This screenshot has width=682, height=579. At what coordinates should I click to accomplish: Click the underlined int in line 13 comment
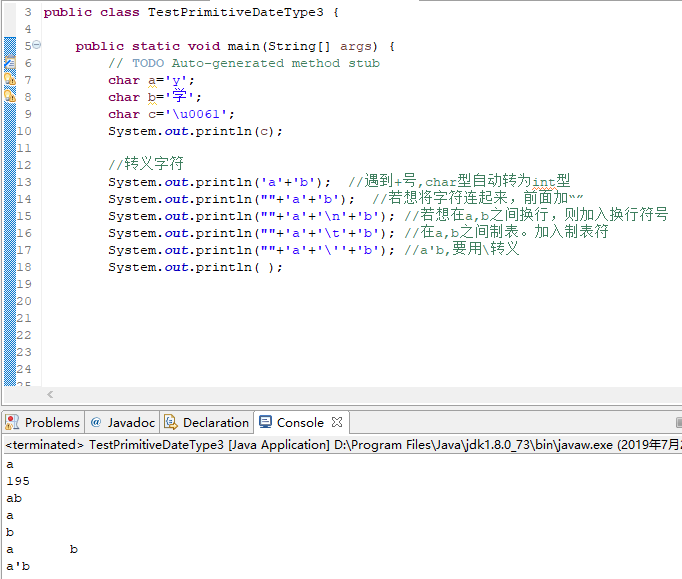tap(544, 182)
